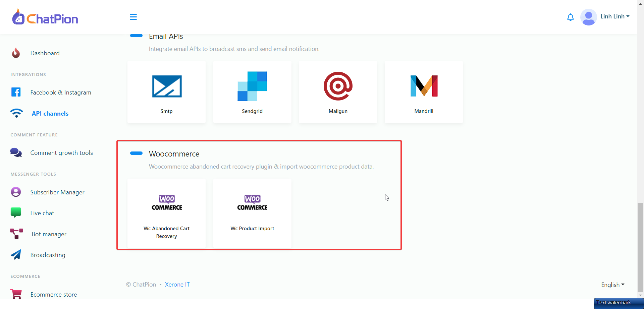The height and width of the screenshot is (309, 644).
Task: Click the Mailgun at-sign logo
Action: (338, 86)
